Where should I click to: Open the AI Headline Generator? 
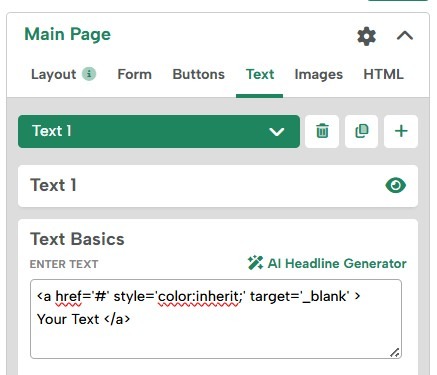[327, 263]
